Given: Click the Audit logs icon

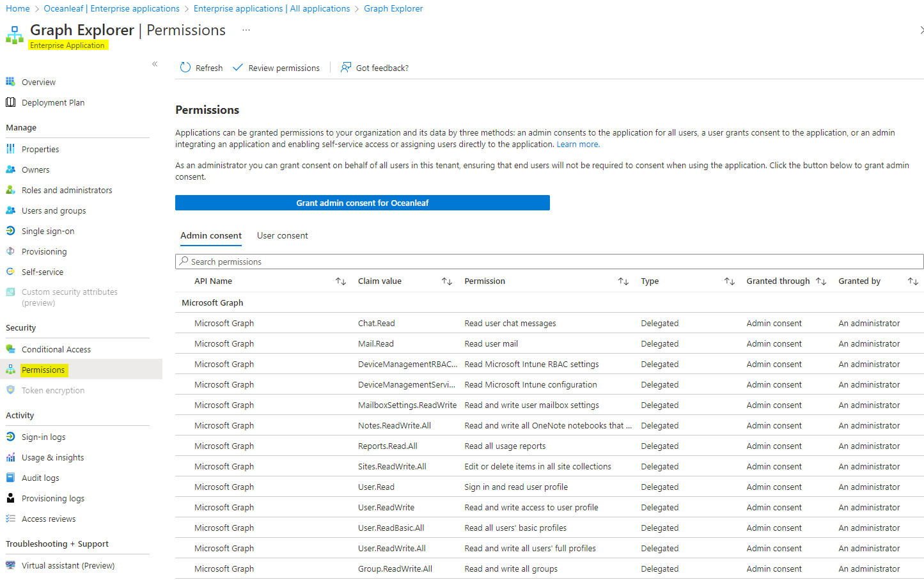Looking at the screenshot, I should (x=10, y=478).
